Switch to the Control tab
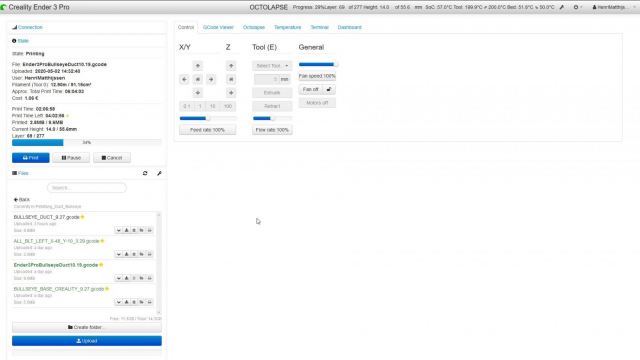The image size is (640, 360). pyautogui.click(x=186, y=27)
